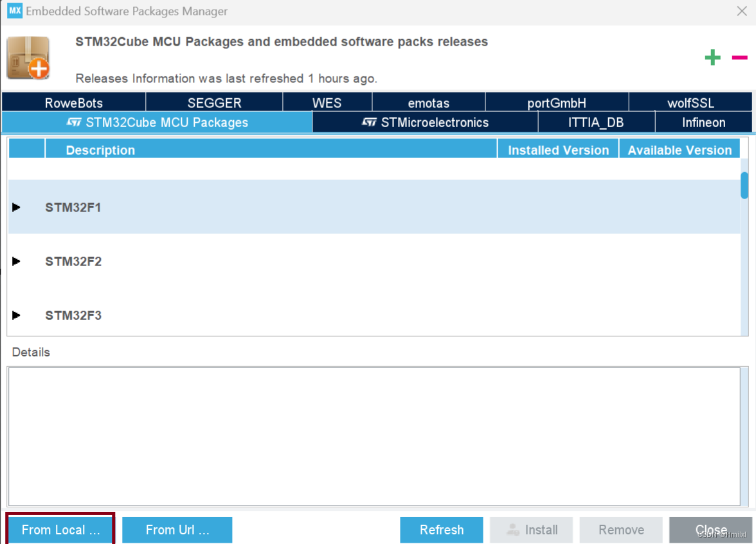Close the Embedded Software Packages Manager window
The height and width of the screenshot is (544, 756).
(742, 11)
